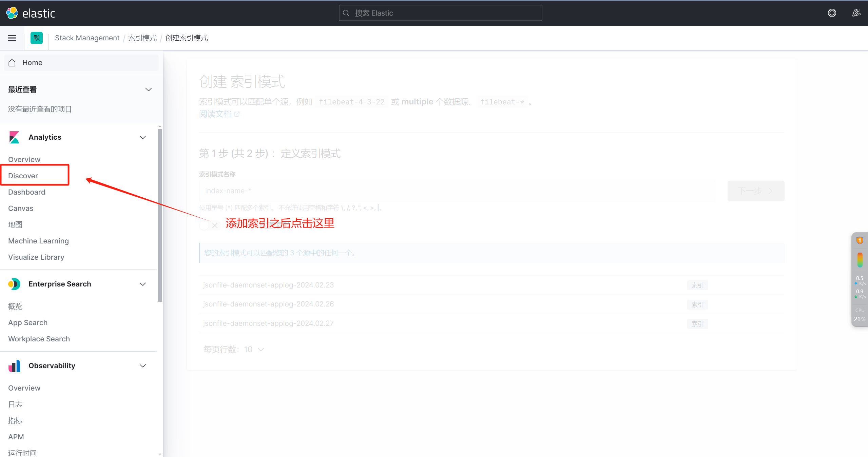Select jsonfile-daemonset-applog-2024.02.27 row
This screenshot has height=457, width=868.
[491, 323]
